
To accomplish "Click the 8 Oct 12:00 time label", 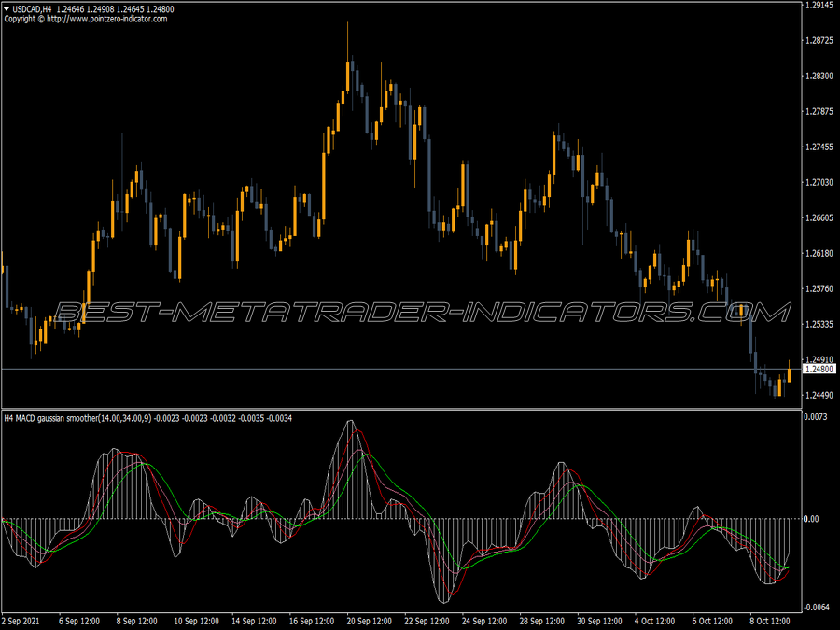I will 770,621.
